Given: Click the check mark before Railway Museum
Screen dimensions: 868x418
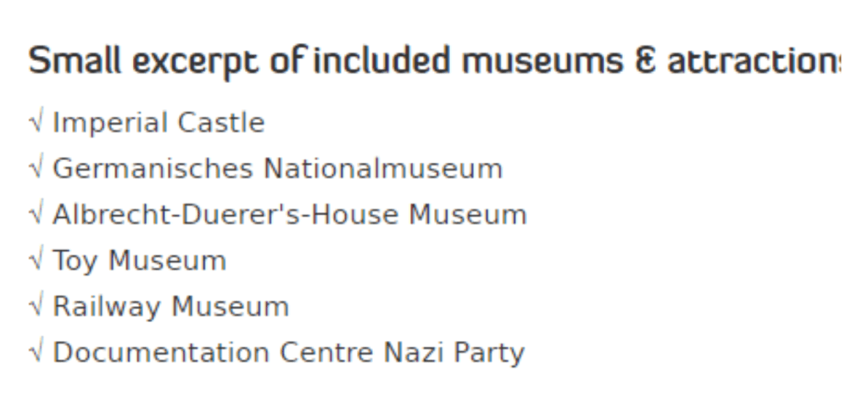Looking at the screenshot, I should tap(36, 307).
